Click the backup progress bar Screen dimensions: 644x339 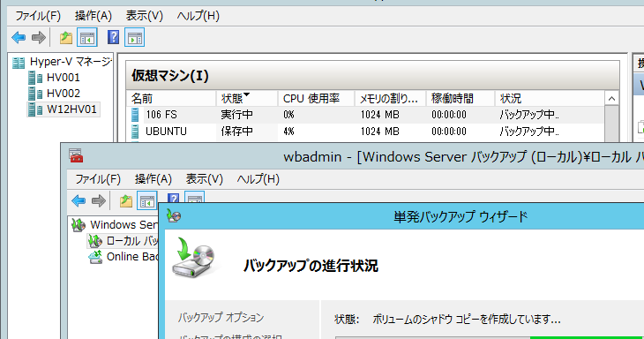click(490, 338)
